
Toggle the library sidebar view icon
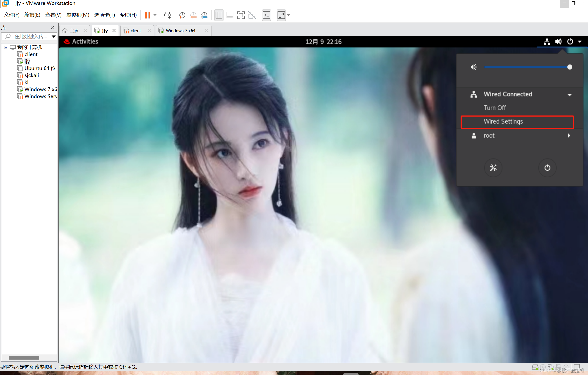pyautogui.click(x=219, y=15)
